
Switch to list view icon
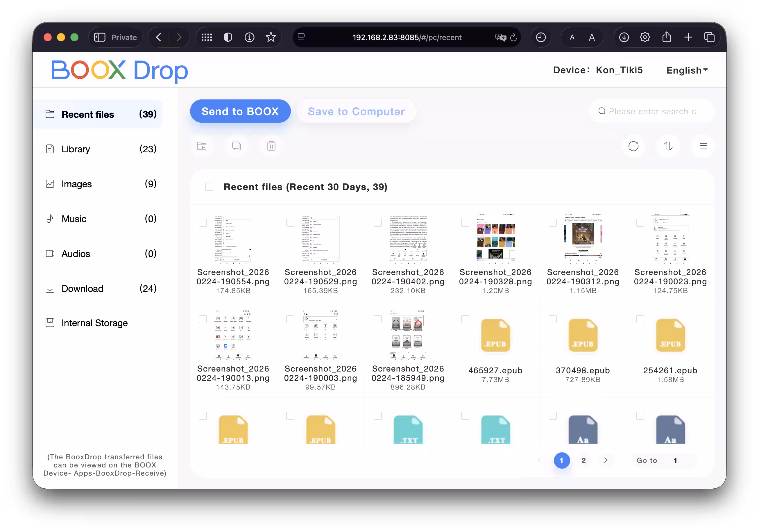tap(703, 146)
